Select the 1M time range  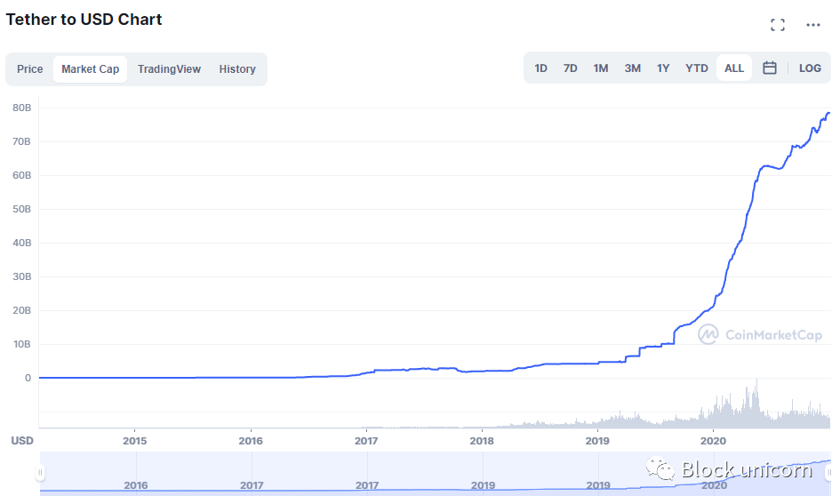click(601, 68)
